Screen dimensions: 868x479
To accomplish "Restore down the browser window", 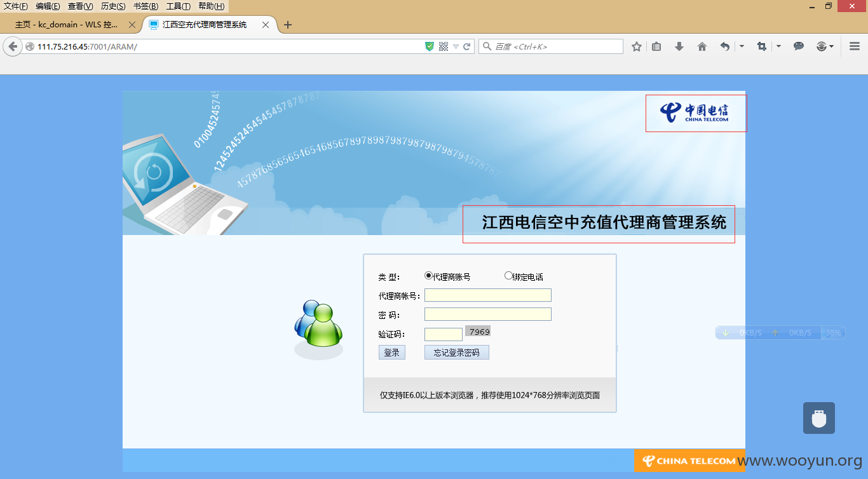I will click(829, 6).
